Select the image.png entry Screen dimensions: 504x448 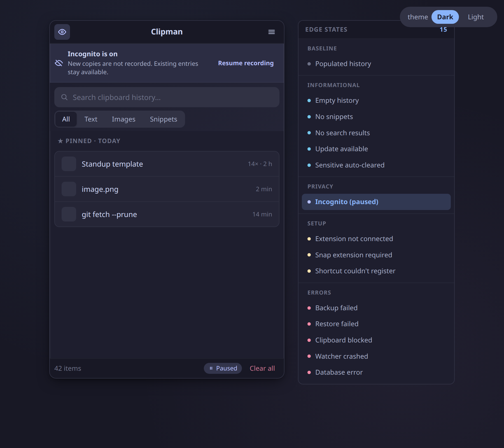pos(167,189)
